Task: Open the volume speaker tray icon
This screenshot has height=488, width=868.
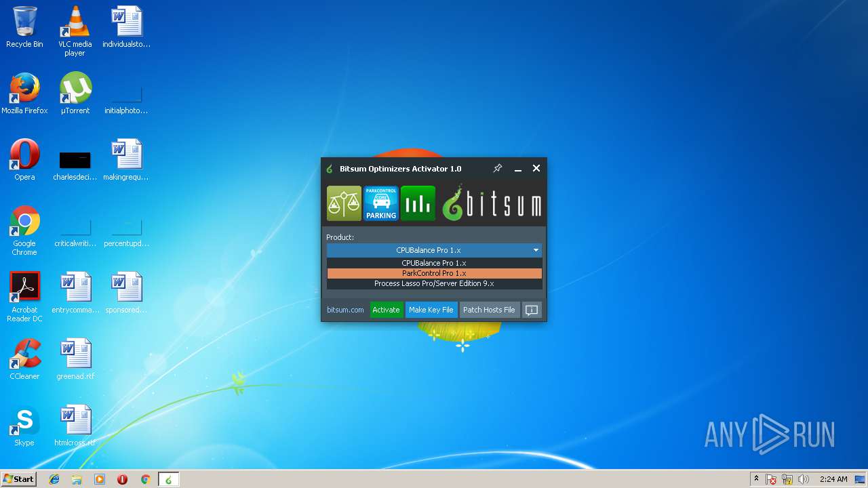Action: pos(804,479)
